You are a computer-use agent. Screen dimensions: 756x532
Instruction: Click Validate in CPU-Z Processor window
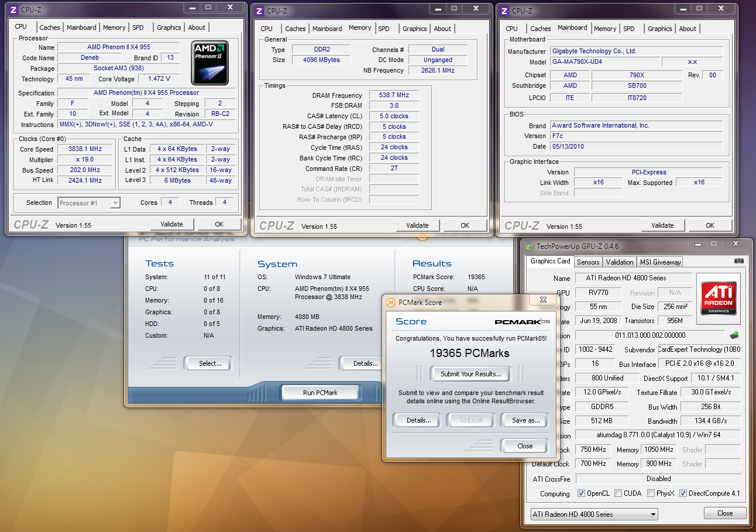click(x=171, y=224)
